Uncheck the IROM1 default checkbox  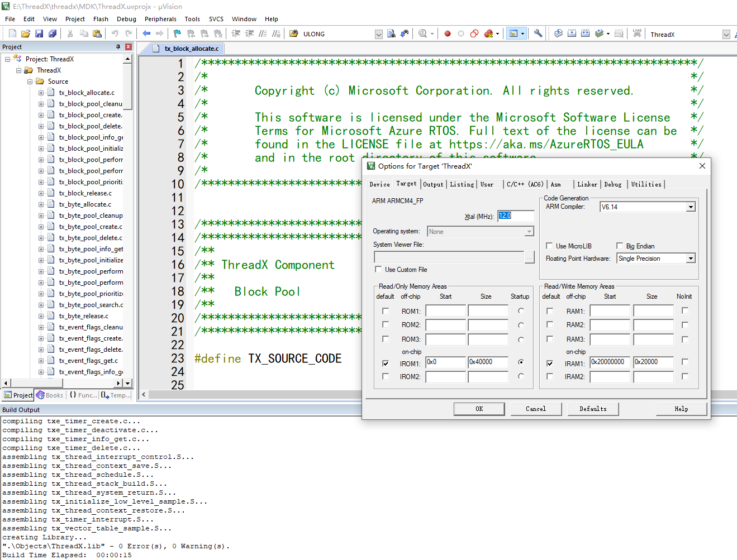coord(386,363)
